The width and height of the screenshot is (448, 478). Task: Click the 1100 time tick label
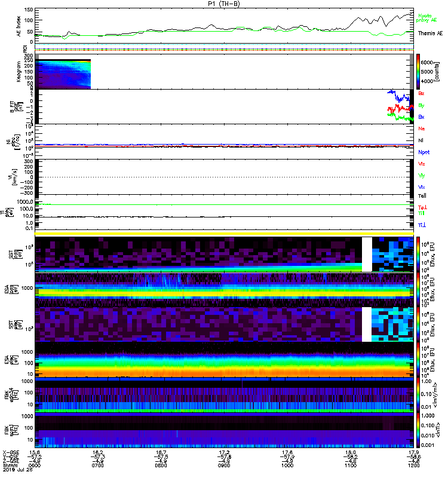(x=351, y=465)
